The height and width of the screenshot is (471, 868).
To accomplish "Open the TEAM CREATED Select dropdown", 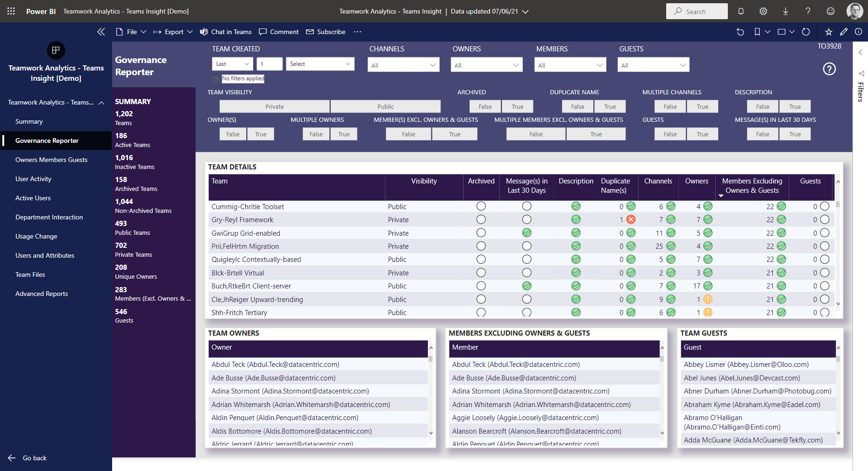I will pyautogui.click(x=320, y=63).
